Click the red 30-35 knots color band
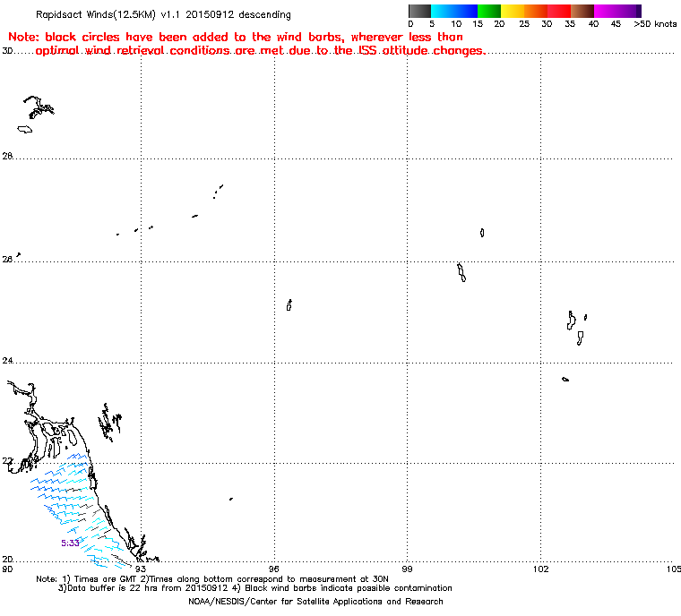 click(x=559, y=11)
